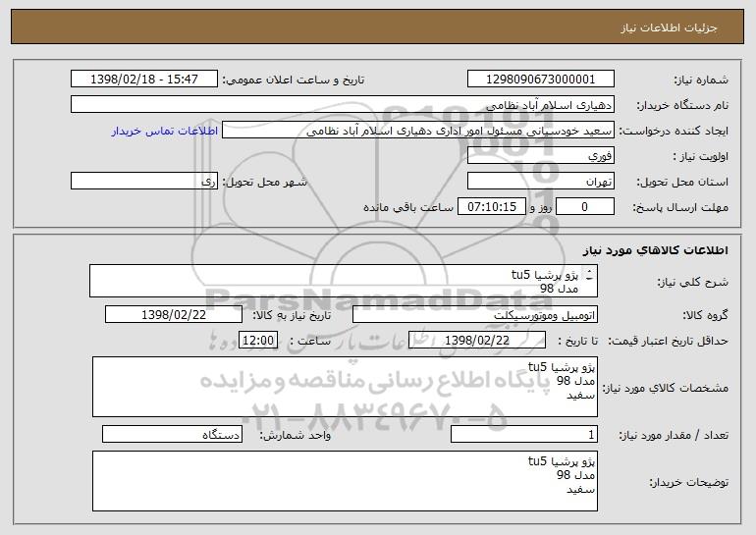Open the اطلاعات تماس خریدار link
756x535 pixels.
tap(165, 131)
